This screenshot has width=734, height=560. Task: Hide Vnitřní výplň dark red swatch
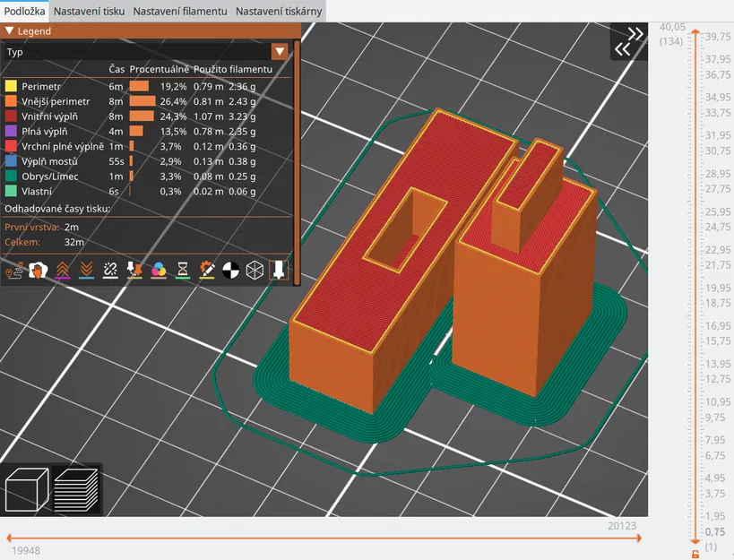click(x=11, y=116)
